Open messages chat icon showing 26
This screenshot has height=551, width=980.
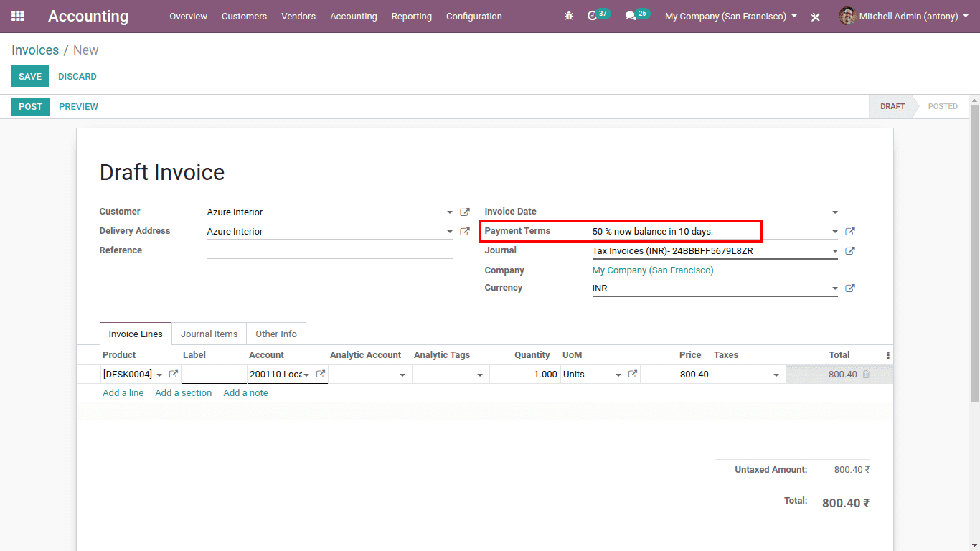click(x=631, y=16)
